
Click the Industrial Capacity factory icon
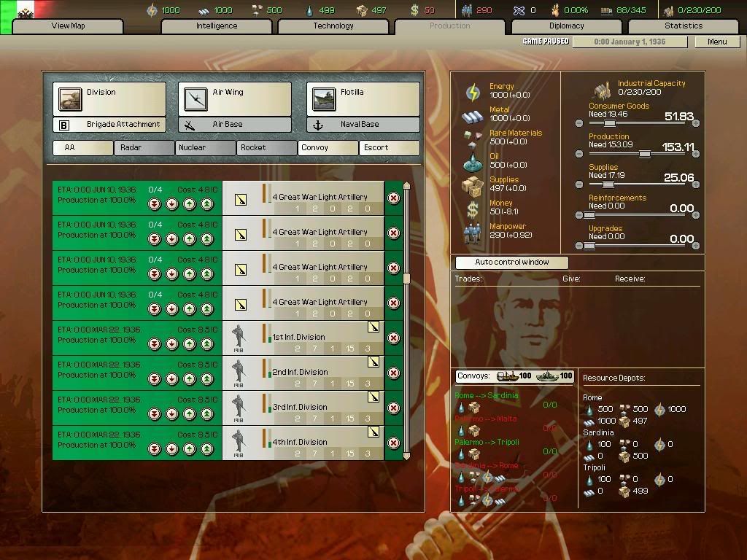click(602, 90)
